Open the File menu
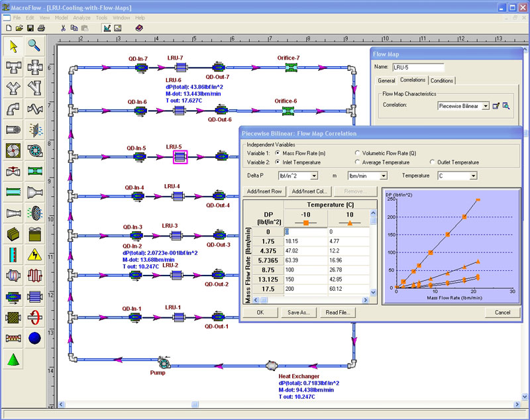The width and height of the screenshot is (530, 420). point(17,18)
